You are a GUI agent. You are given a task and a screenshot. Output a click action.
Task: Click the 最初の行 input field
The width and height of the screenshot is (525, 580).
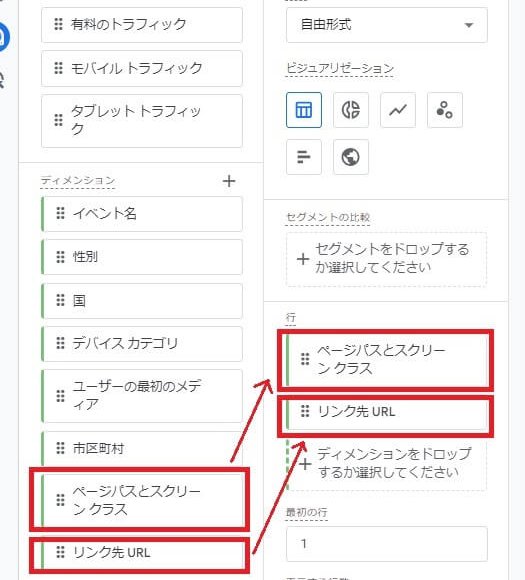point(387,544)
